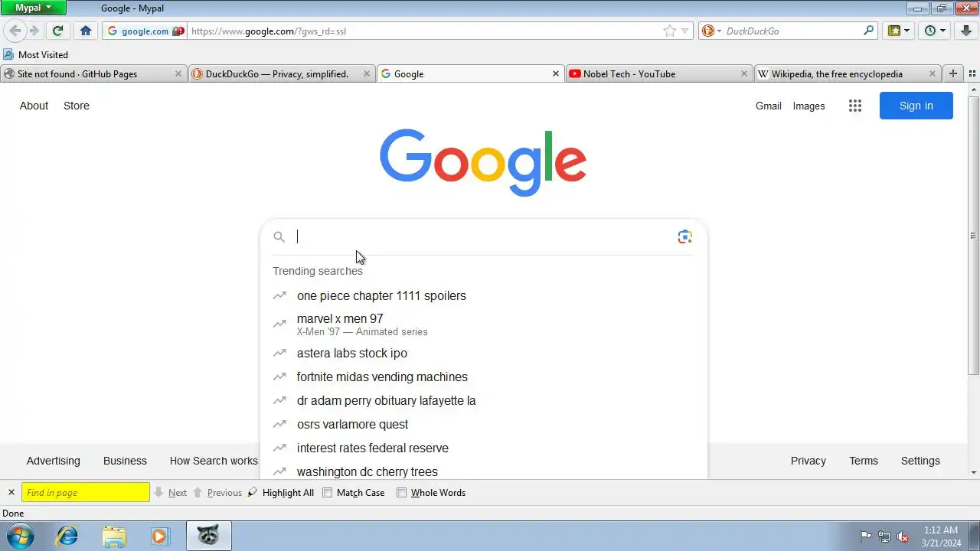Click the Find in page field
The height and width of the screenshot is (551, 980).
[x=86, y=492]
